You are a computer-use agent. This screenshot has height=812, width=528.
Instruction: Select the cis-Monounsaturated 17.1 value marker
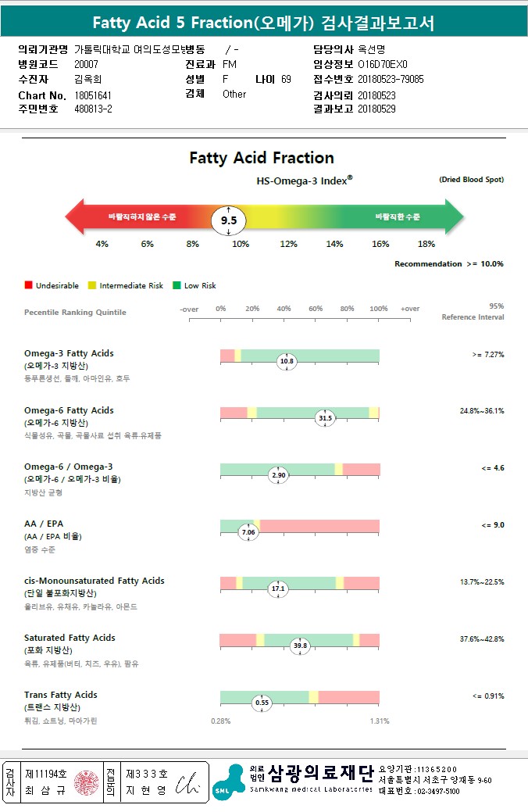coord(278,588)
